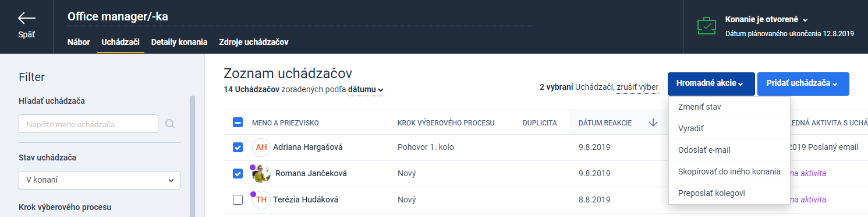The width and height of the screenshot is (868, 217).
Task: Open the Stav uchádzača dropdown showing V konaní
Action: click(x=100, y=180)
